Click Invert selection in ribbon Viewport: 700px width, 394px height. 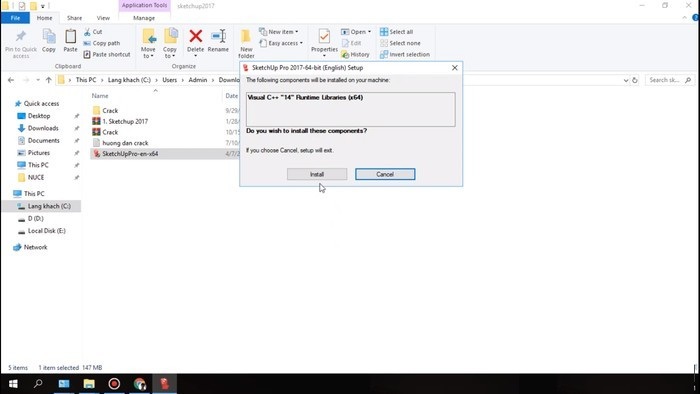point(405,54)
